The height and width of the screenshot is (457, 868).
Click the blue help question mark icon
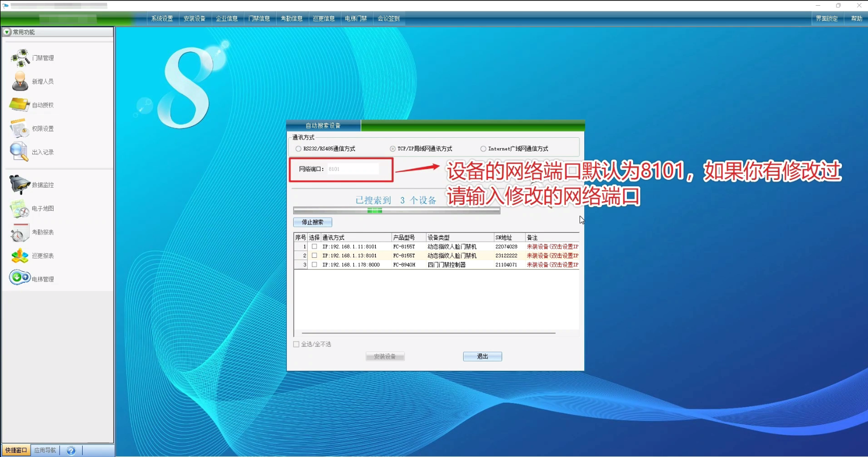(x=71, y=451)
